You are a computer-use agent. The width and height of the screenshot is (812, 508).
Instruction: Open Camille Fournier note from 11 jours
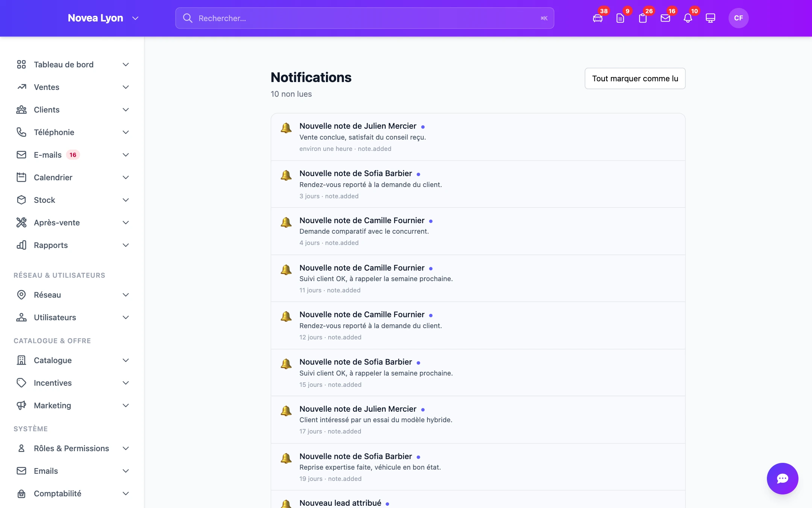(478, 278)
